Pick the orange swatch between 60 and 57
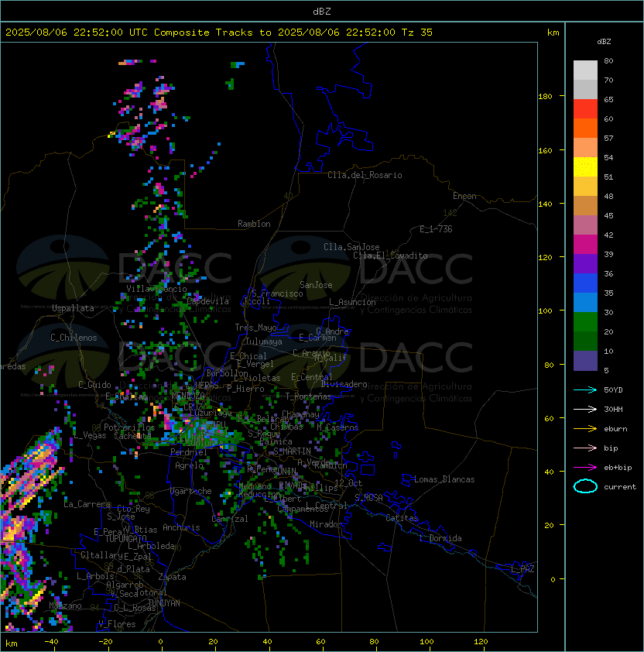 pos(585,128)
